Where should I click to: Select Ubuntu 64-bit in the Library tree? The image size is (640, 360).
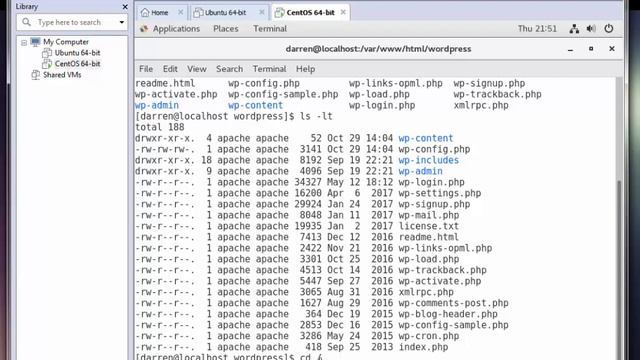(77, 53)
